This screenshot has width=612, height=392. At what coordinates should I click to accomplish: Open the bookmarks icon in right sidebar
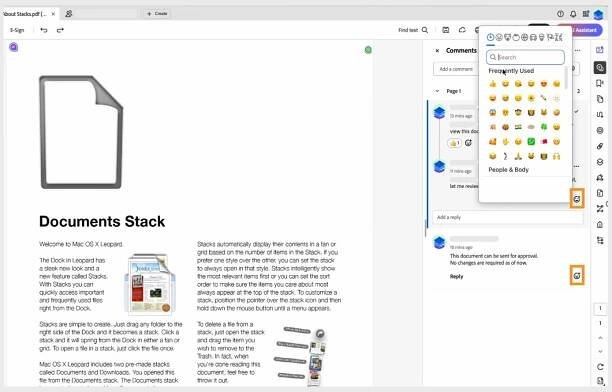coord(600,83)
